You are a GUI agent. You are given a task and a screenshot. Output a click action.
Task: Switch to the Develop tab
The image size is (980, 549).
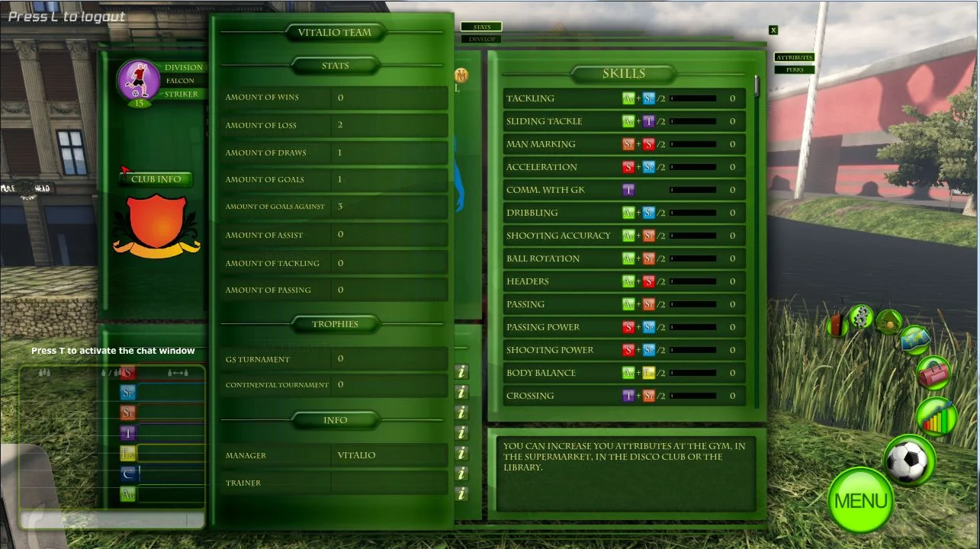click(481, 39)
